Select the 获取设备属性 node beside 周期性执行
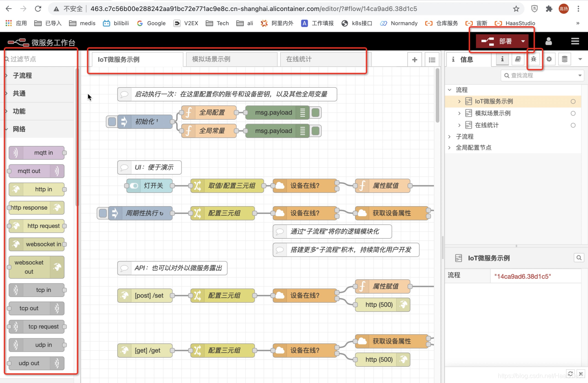The height and width of the screenshot is (383, 588). (x=391, y=213)
